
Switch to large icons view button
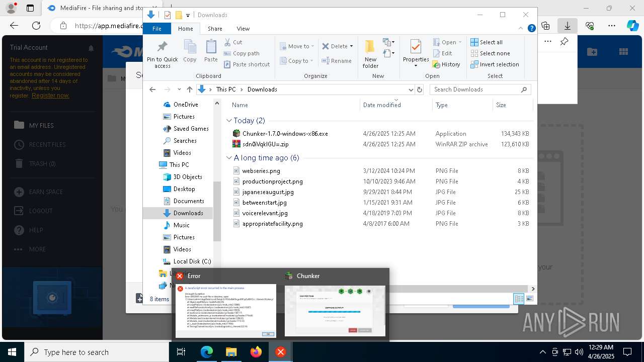point(530,299)
